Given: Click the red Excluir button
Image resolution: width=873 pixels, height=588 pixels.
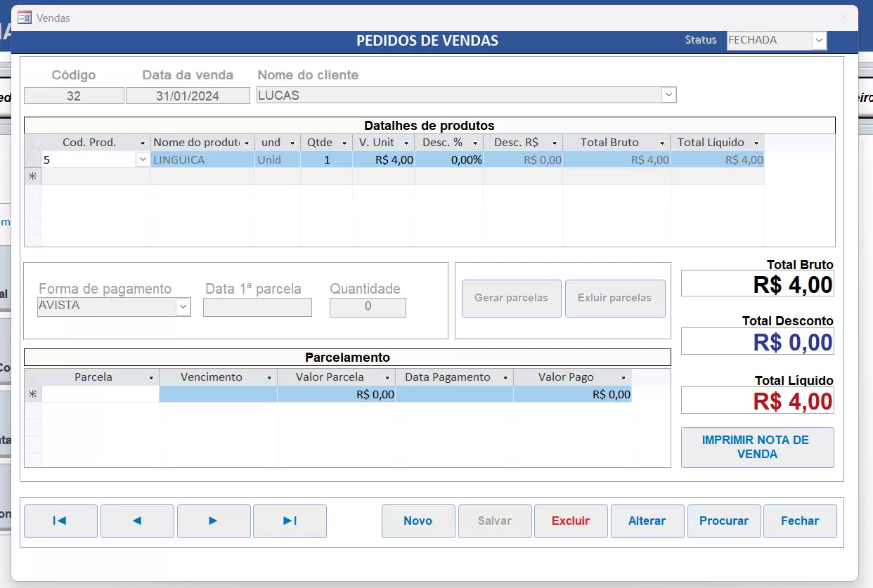Looking at the screenshot, I should pyautogui.click(x=571, y=521).
